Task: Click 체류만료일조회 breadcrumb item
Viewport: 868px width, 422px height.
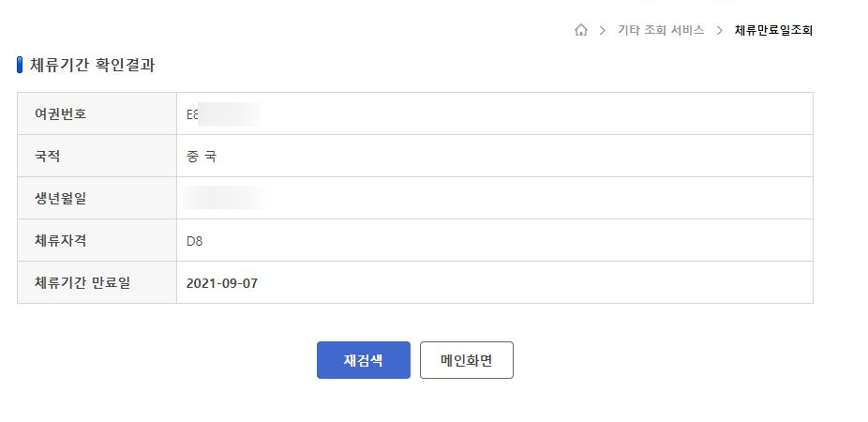Action: point(773,30)
